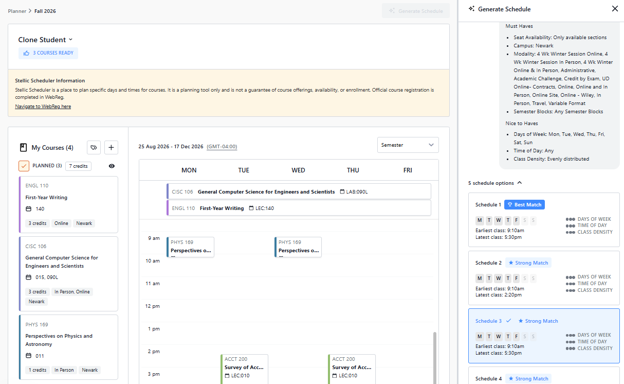Screen dimensions: 624x384
Task: Open the Clone Student dropdown
Action: (45, 39)
